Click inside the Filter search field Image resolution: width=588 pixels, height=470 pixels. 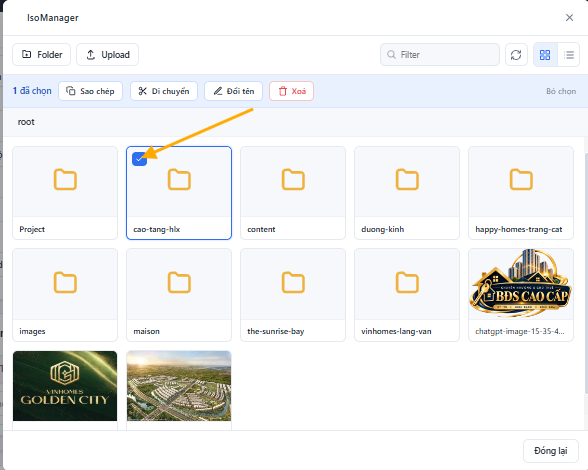tap(440, 55)
